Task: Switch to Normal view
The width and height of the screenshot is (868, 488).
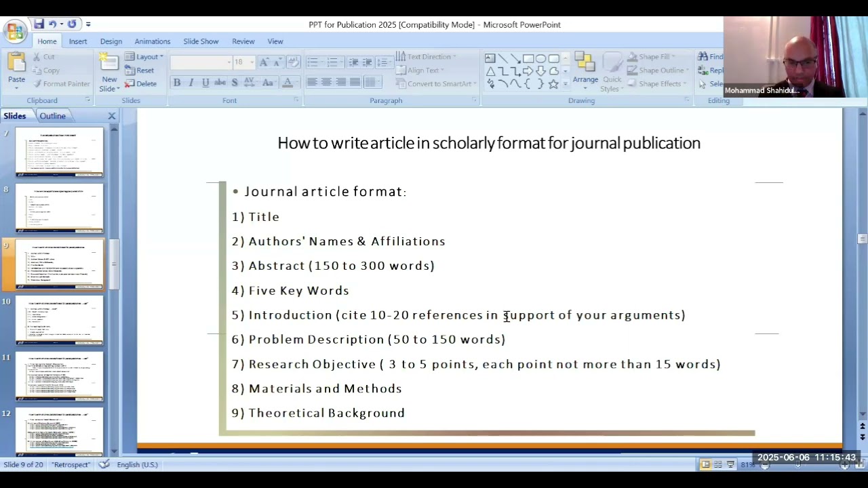Action: coord(705,464)
